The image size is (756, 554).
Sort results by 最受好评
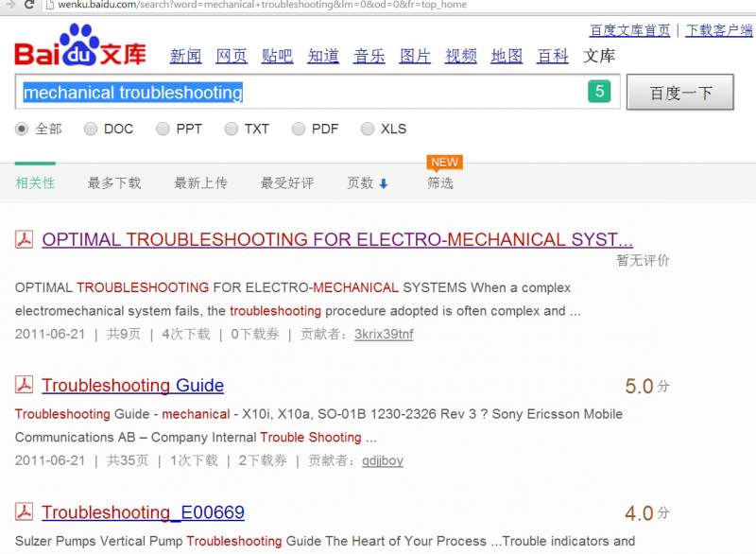pyautogui.click(x=287, y=182)
